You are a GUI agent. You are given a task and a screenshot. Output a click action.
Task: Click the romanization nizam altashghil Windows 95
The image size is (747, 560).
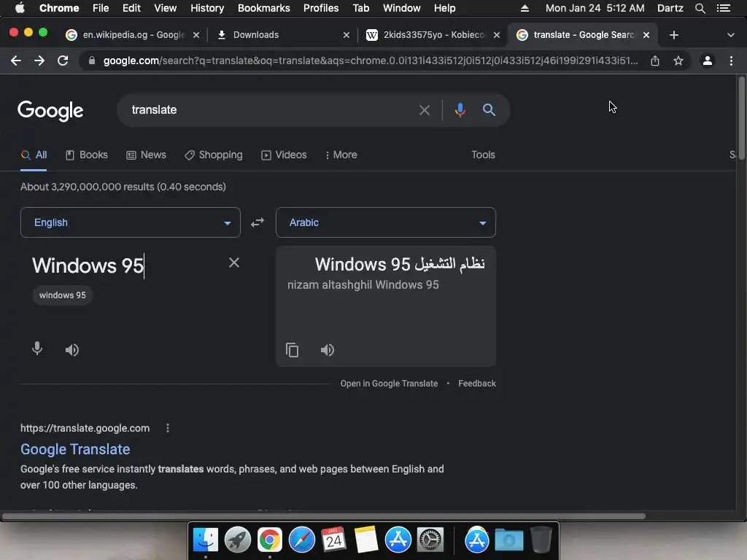tap(363, 285)
